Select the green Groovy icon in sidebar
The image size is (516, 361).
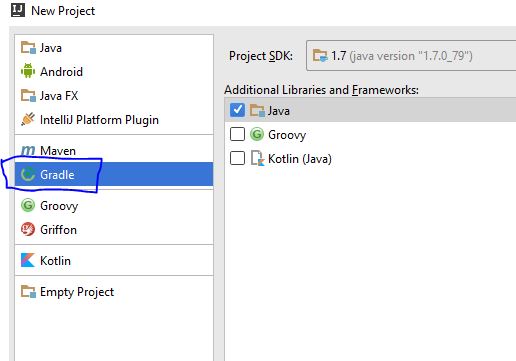(28, 205)
